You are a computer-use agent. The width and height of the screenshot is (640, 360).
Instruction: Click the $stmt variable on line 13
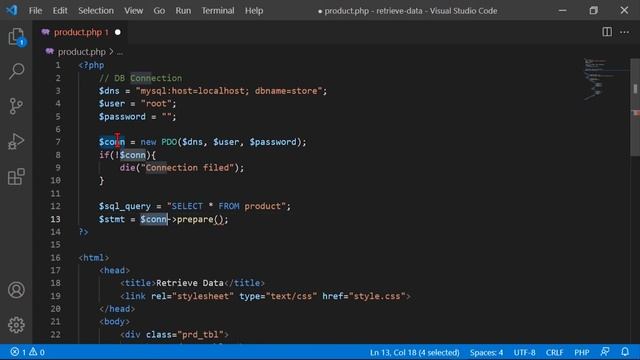[112, 219]
